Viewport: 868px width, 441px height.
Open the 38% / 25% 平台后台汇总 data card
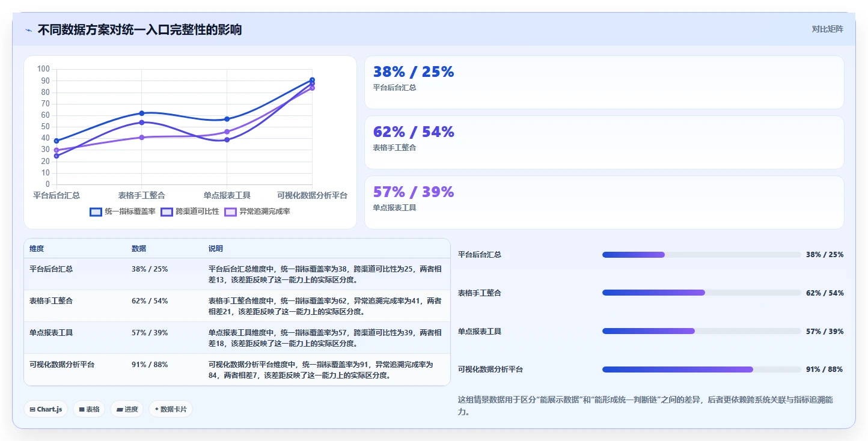pyautogui.click(x=604, y=82)
